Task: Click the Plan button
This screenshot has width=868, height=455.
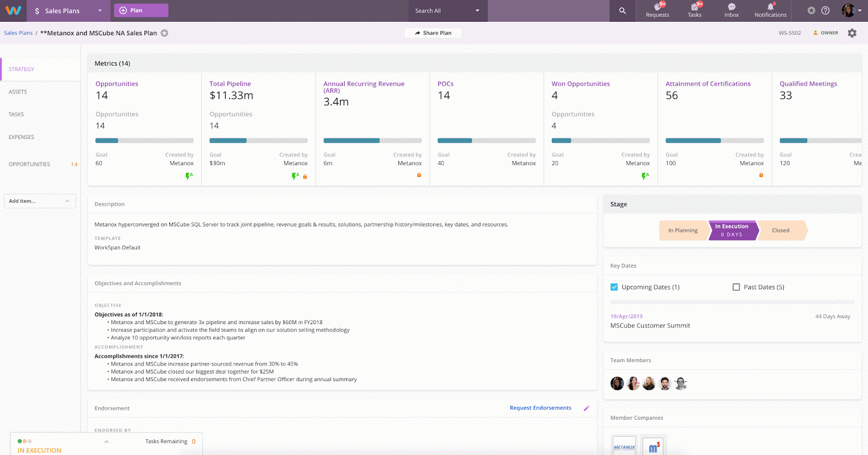Action: [141, 10]
